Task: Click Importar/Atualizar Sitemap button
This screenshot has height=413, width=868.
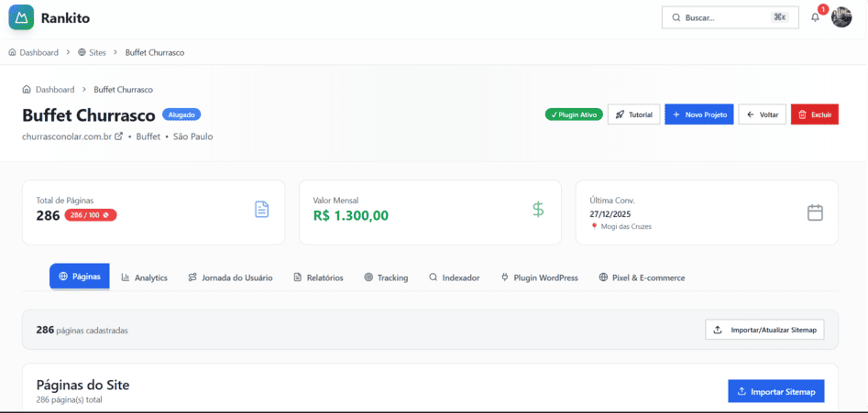Action: [x=764, y=330]
